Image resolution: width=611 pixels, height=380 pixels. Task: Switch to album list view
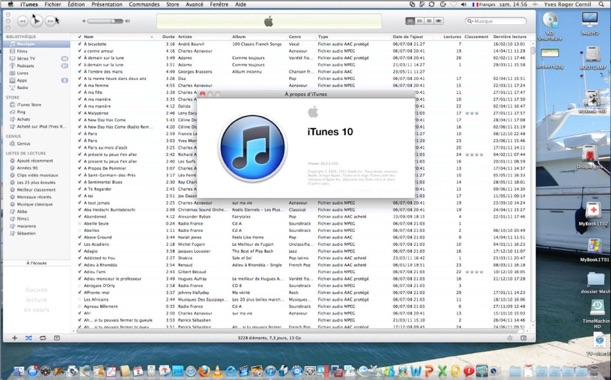pyautogui.click(x=419, y=21)
